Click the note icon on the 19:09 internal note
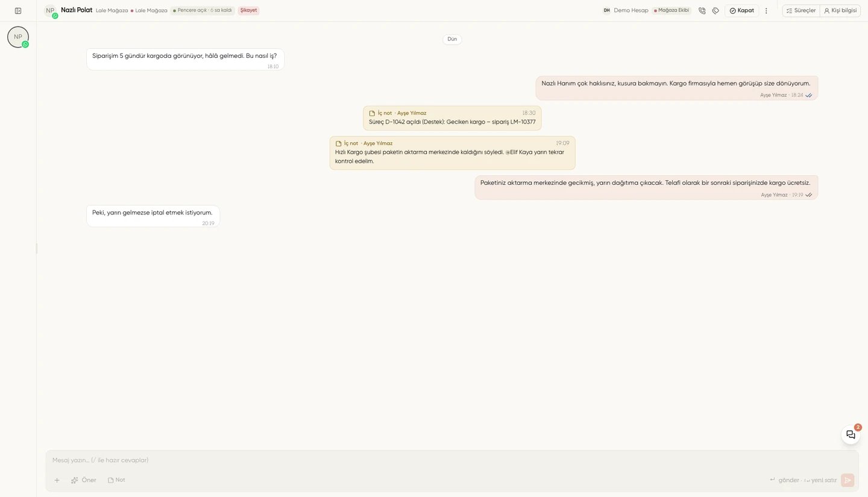The width and height of the screenshot is (868, 497). click(x=338, y=143)
